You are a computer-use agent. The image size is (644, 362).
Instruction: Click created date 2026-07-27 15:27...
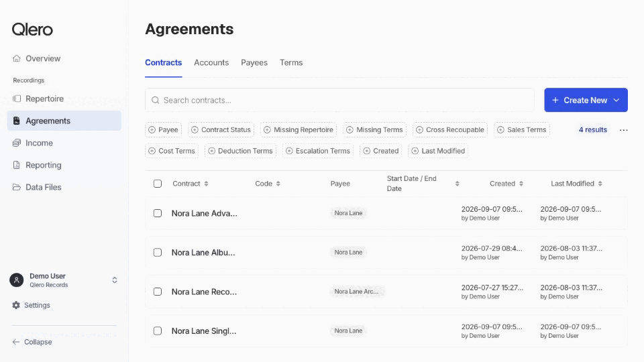click(x=492, y=288)
